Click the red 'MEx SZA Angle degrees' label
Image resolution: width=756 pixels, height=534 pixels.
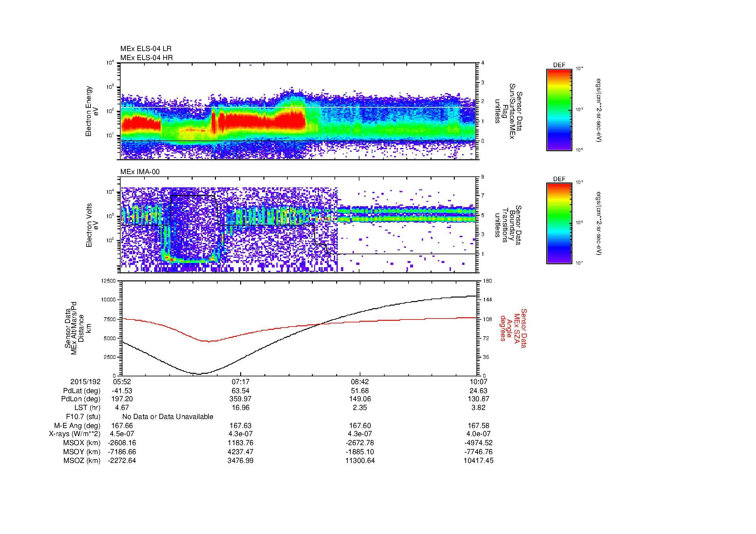tap(513, 328)
